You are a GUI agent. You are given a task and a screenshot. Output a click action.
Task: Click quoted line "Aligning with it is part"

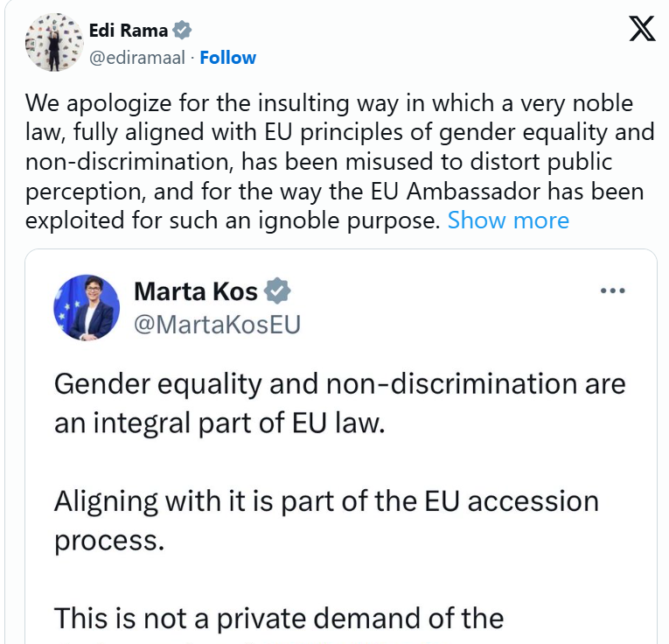[x=326, y=501]
